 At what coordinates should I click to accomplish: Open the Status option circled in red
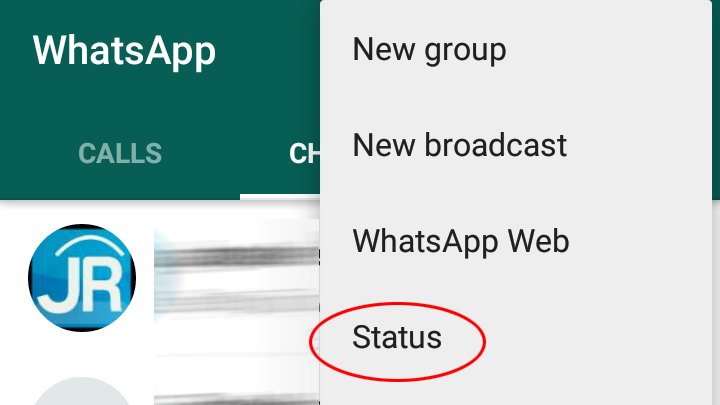(397, 337)
